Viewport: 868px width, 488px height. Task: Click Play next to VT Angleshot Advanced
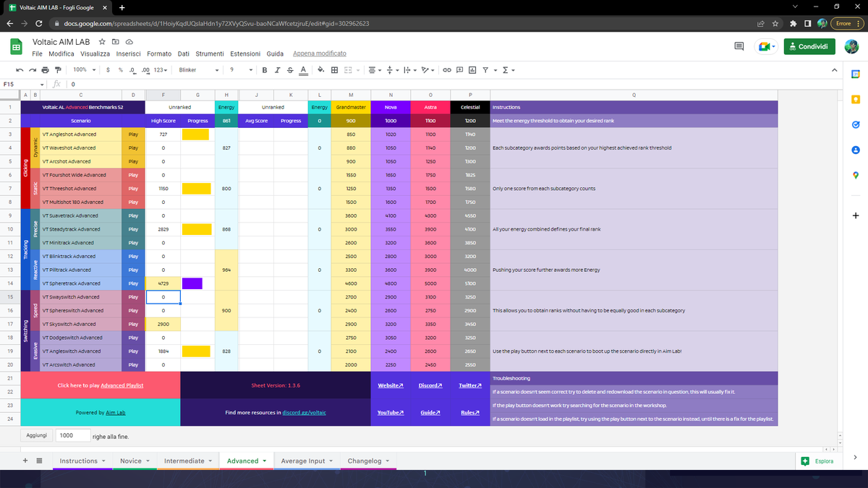133,134
